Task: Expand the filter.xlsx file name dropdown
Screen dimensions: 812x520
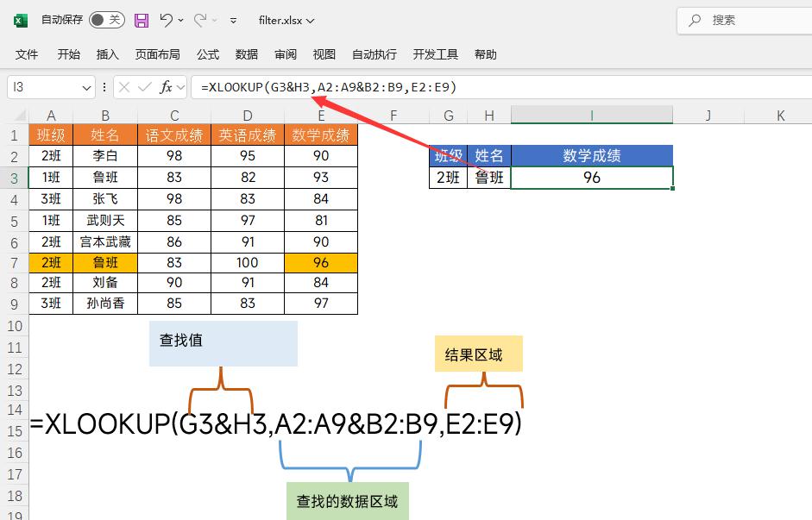Action: tap(310, 21)
